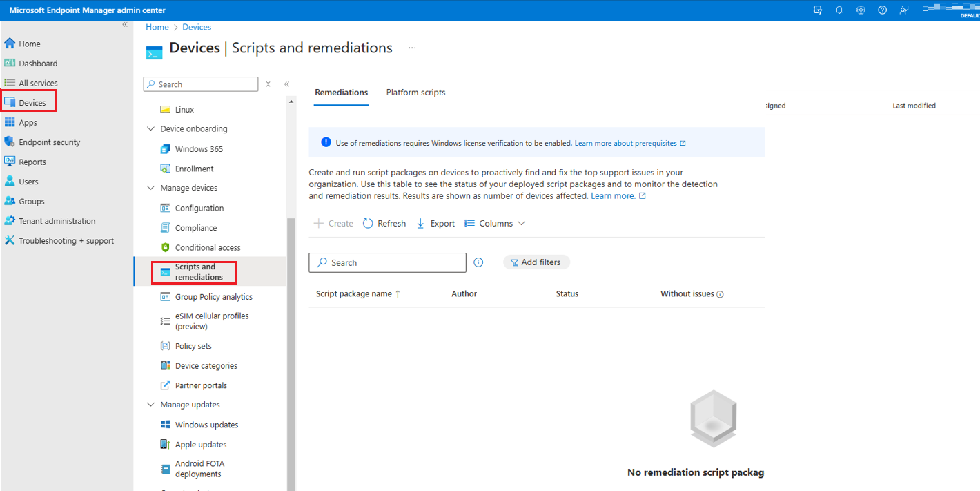Go to Groups
The width and height of the screenshot is (980, 491).
coord(31,202)
